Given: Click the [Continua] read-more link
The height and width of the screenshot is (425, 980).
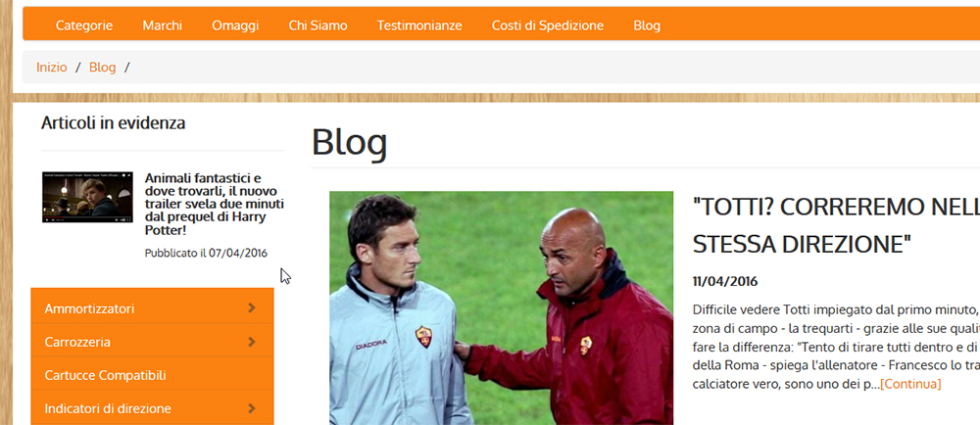Looking at the screenshot, I should tap(910, 384).
